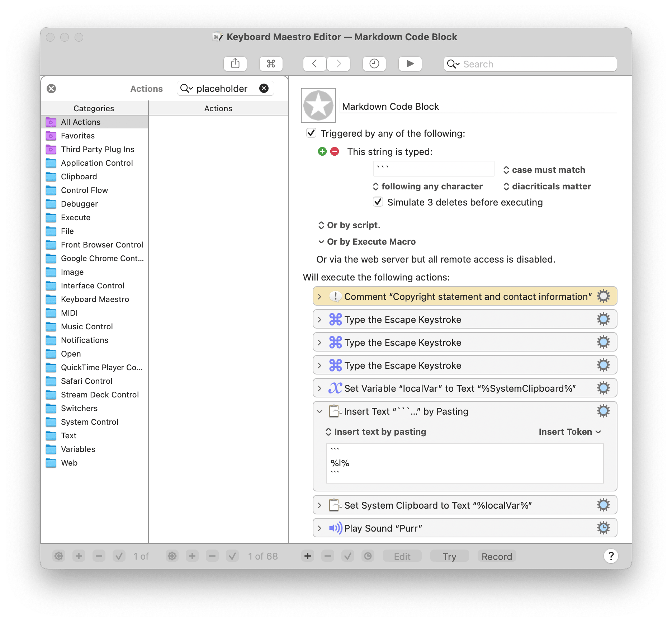This screenshot has width=672, height=622.
Task: Expand the Set Variable localVar action
Action: [320, 388]
